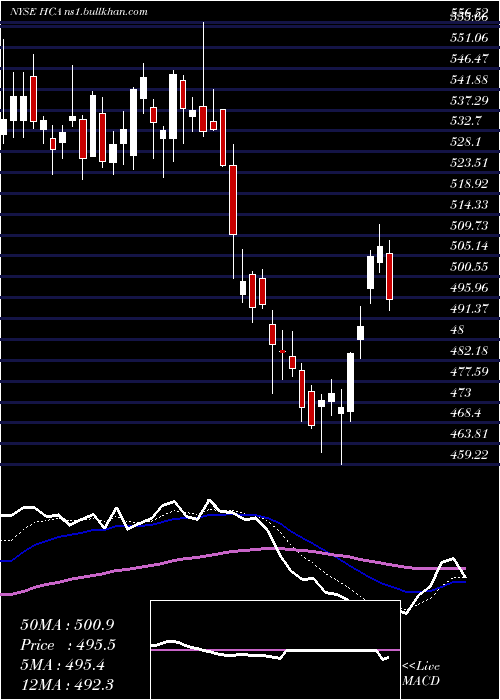Click the 459.22 price label
The height and width of the screenshot is (700, 500).
[x=469, y=455]
